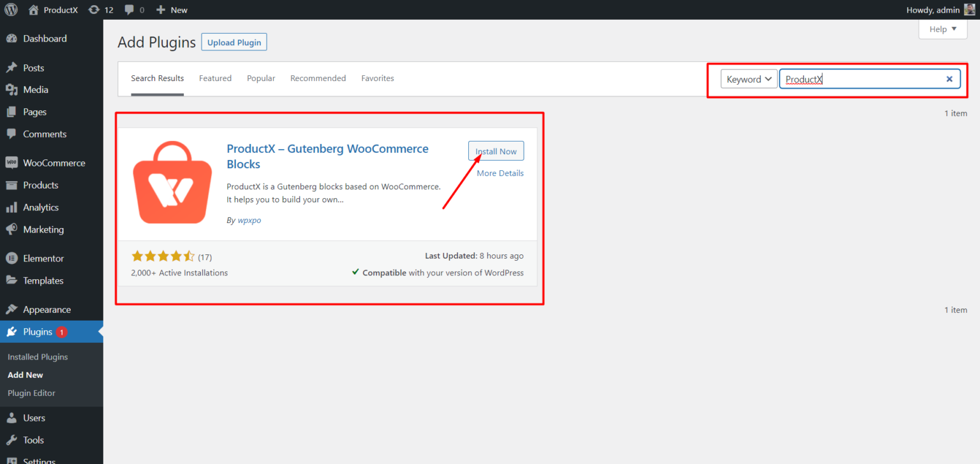The width and height of the screenshot is (980, 464).
Task: Open the Keyword search filter dropdown
Action: coord(748,78)
